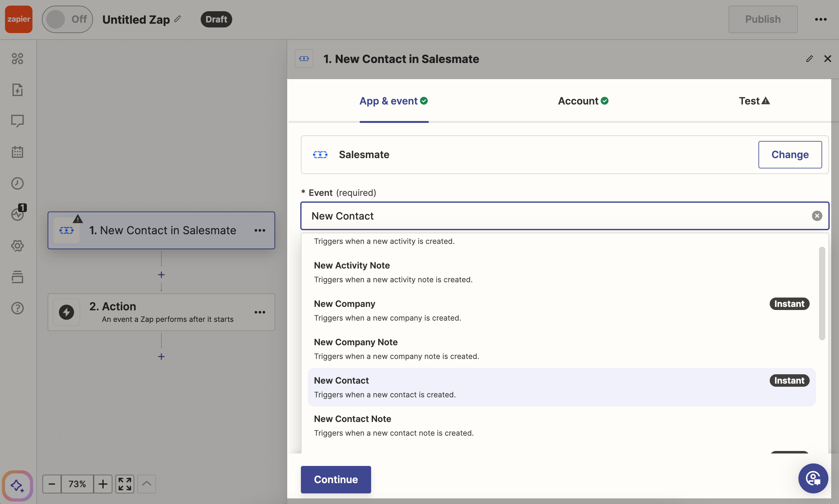This screenshot has height=504, width=839.
Task: Open the top-right more options menu
Action: click(x=821, y=19)
